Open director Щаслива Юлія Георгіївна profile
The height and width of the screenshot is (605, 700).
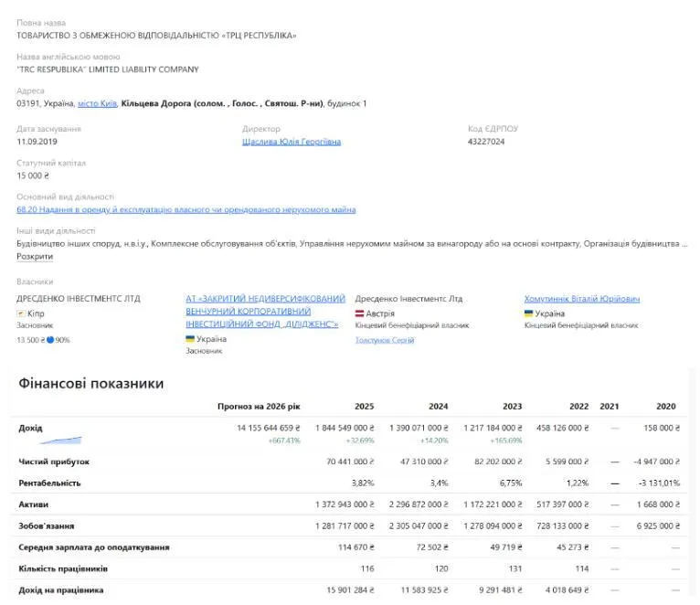[x=292, y=142]
